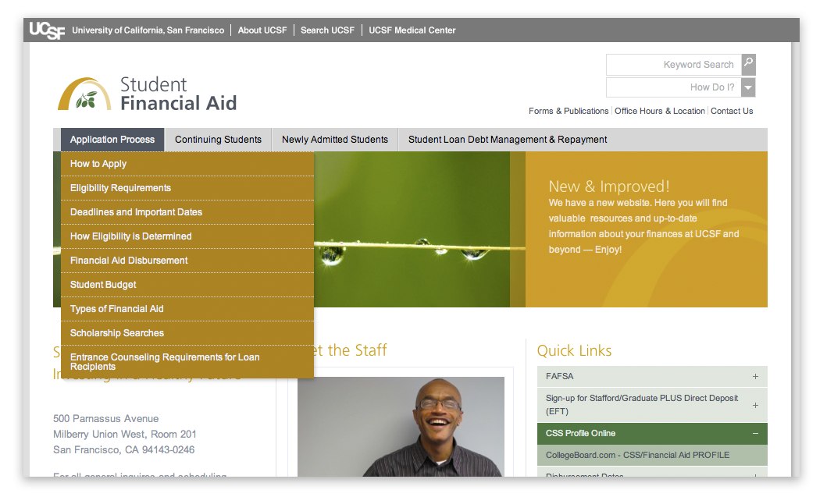The width and height of the screenshot is (827, 504).
Task: Click the Forms & Publications link
Action: click(568, 111)
